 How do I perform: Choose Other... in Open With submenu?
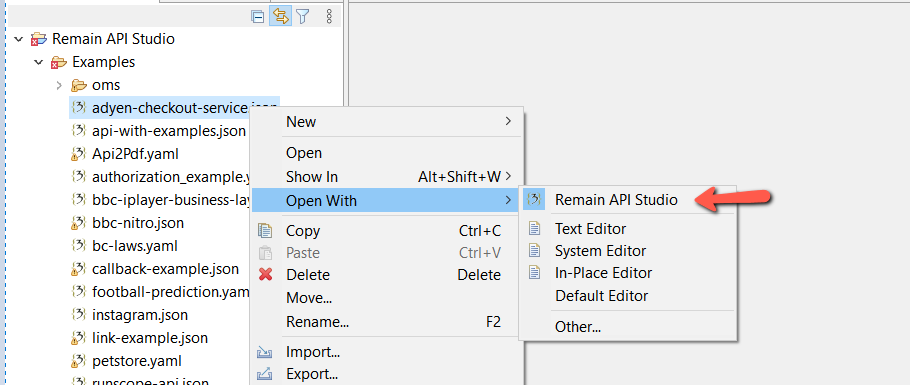coord(628,327)
